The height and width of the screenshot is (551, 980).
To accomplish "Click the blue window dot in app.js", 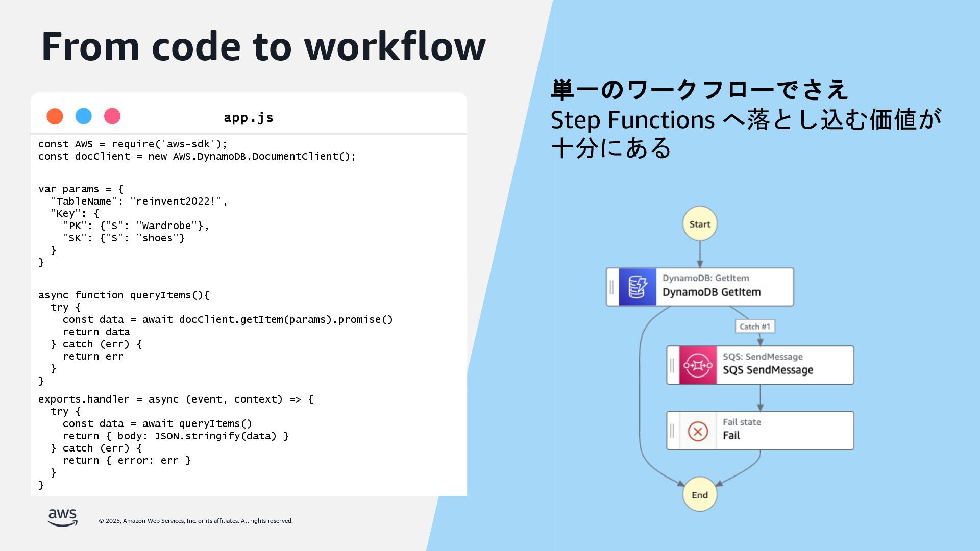I will 84,116.
